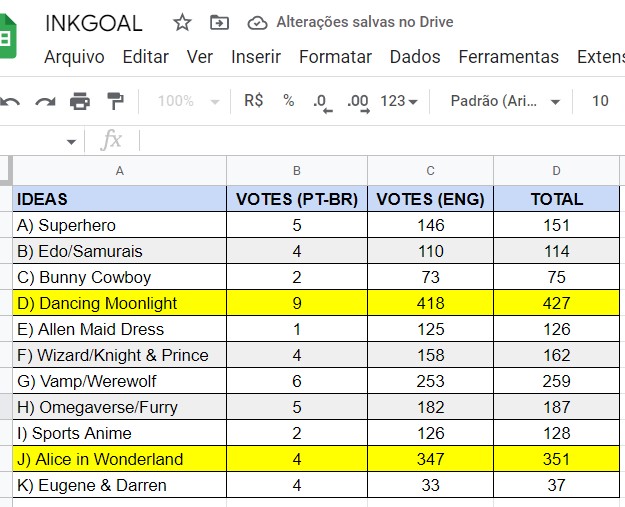Open the name box dropdown arrow
This screenshot has height=507, width=625.
(x=71, y=141)
